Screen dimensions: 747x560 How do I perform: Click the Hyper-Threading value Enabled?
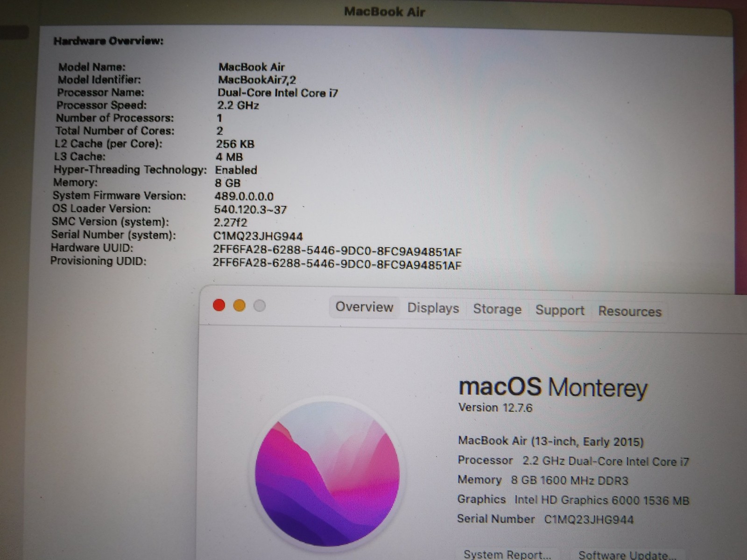[236, 170]
